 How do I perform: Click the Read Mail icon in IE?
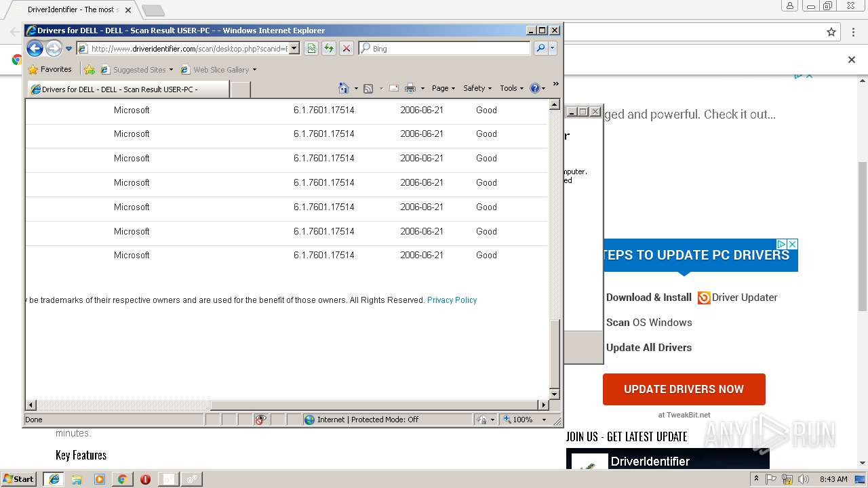click(393, 88)
